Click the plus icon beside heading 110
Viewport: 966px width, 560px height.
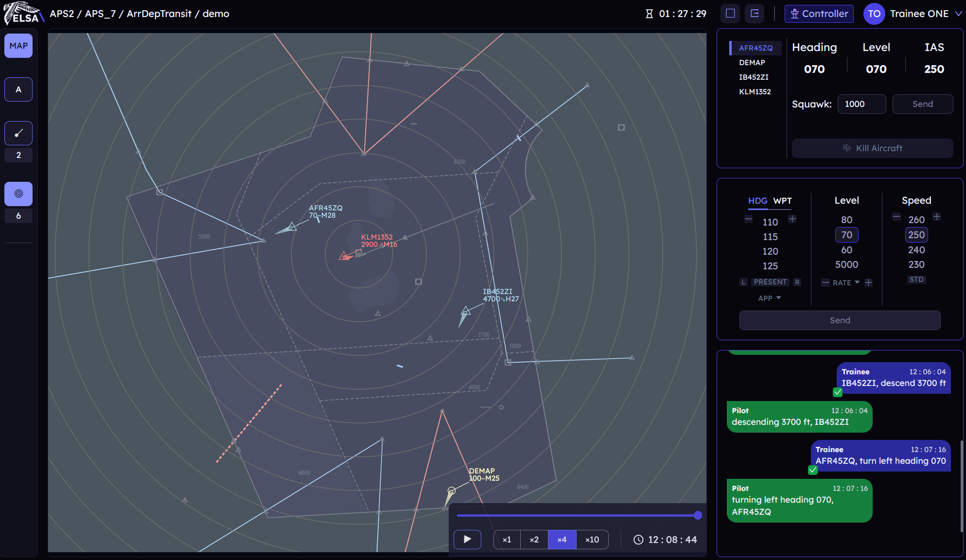792,219
